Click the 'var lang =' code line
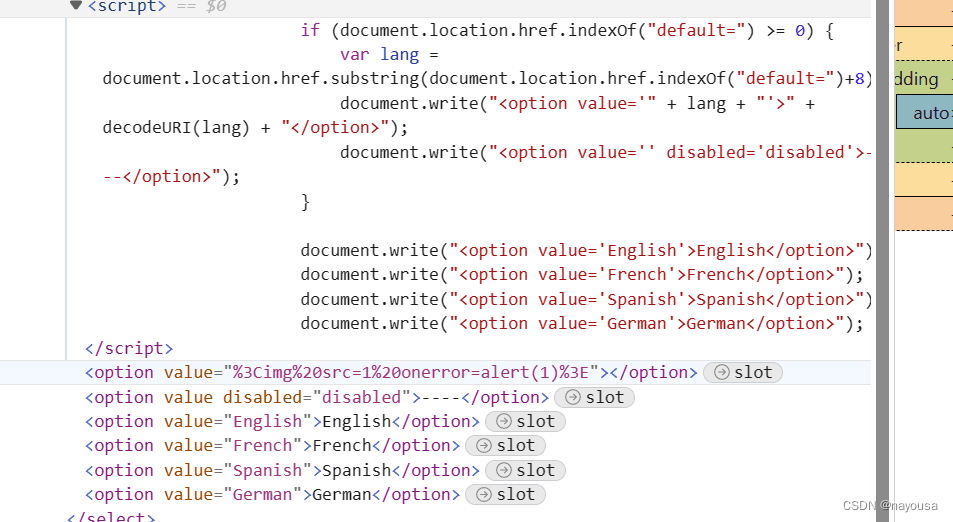 click(x=389, y=55)
